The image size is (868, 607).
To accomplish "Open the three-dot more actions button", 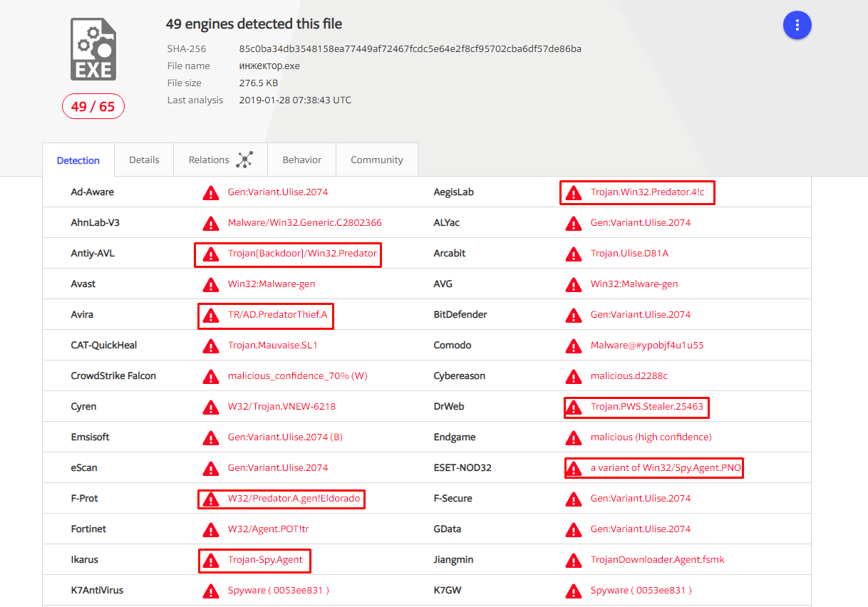I will click(x=797, y=26).
